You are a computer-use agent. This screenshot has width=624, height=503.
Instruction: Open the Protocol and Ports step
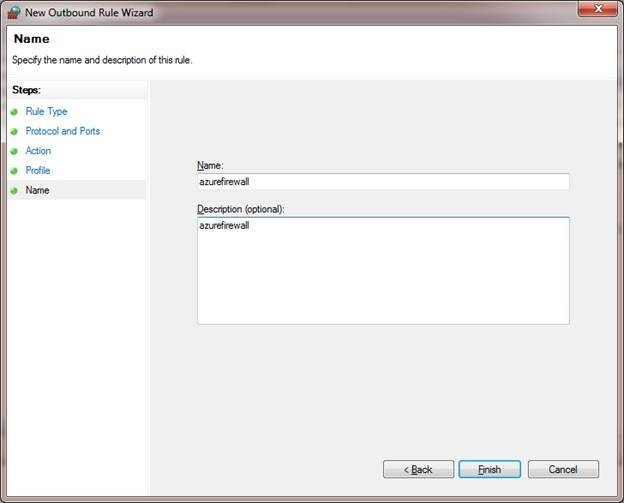pos(62,132)
